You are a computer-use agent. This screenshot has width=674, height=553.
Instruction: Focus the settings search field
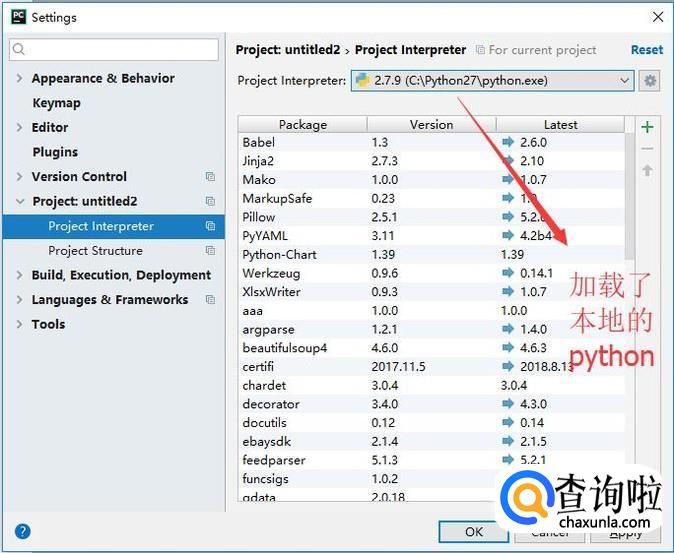pyautogui.click(x=113, y=49)
